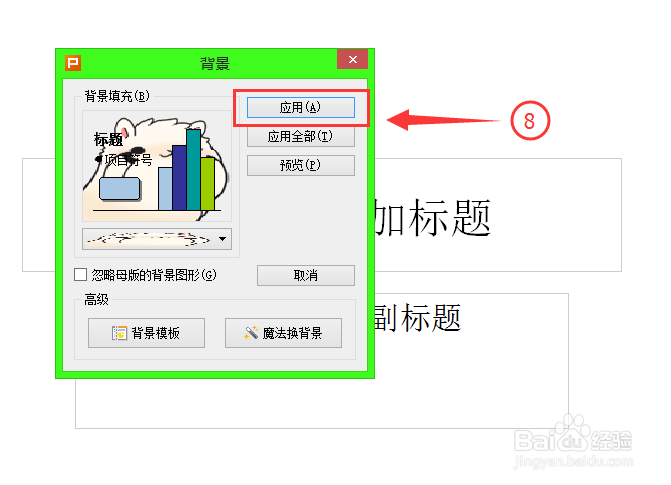The height and width of the screenshot is (485, 671).
Task: Open 背景模板 background template button
Action: (146, 333)
